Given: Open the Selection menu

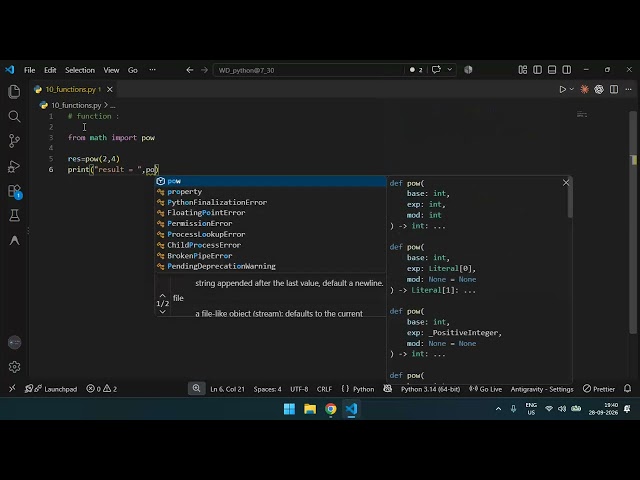Looking at the screenshot, I should 80,70.
